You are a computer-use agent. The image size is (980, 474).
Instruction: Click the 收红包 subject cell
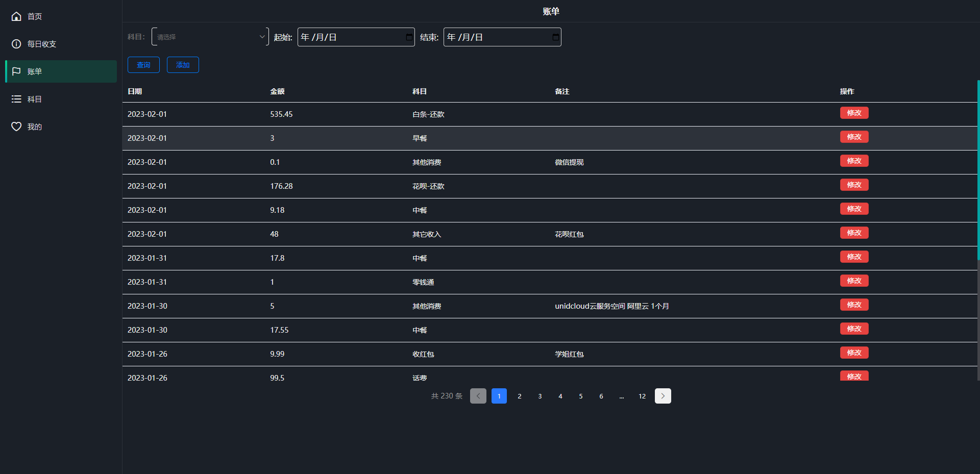(423, 354)
